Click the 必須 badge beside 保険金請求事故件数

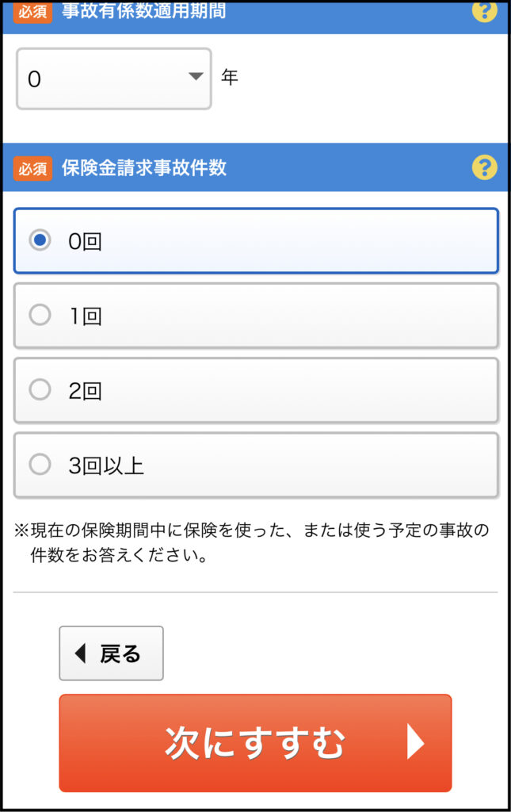click(x=32, y=168)
